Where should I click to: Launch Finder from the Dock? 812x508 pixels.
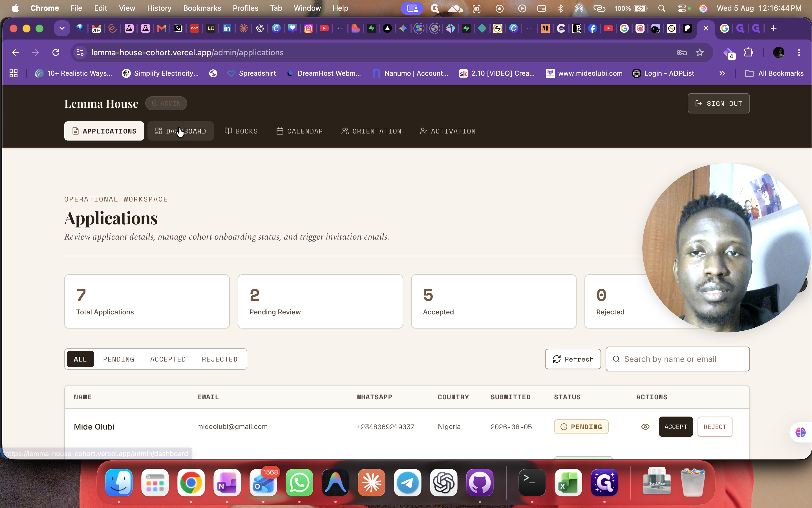click(119, 483)
